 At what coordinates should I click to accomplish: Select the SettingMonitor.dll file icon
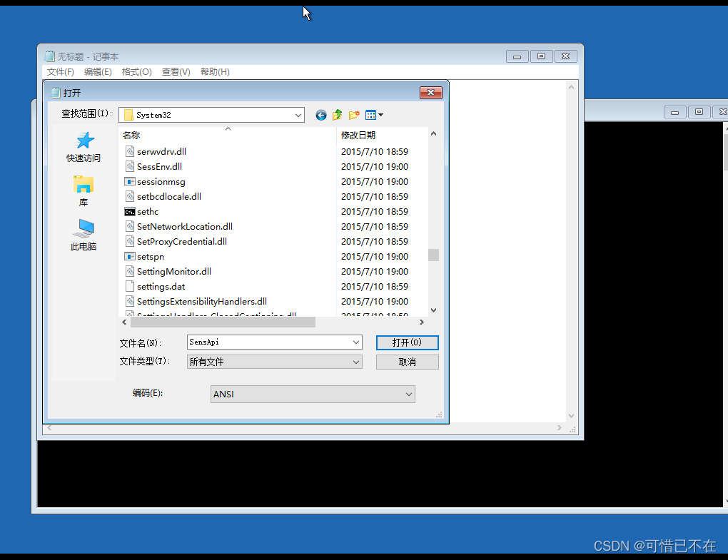pyautogui.click(x=130, y=271)
